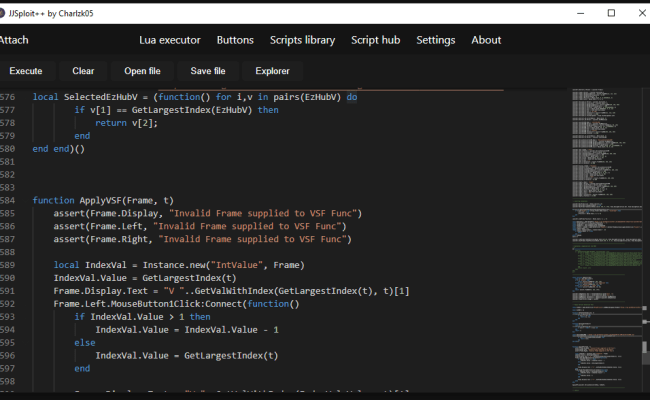Click the 'Frame.Display.Text' code line
The height and width of the screenshot is (400, 650).
[231, 291]
